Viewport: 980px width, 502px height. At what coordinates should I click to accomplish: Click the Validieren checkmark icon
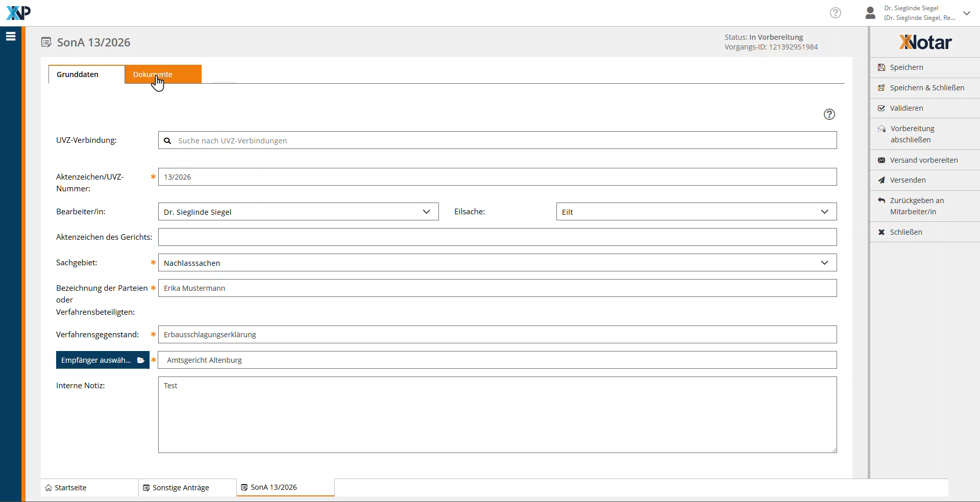pos(881,108)
